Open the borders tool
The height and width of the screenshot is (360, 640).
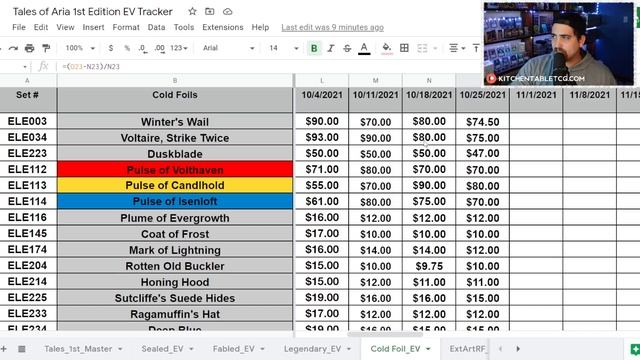404,48
